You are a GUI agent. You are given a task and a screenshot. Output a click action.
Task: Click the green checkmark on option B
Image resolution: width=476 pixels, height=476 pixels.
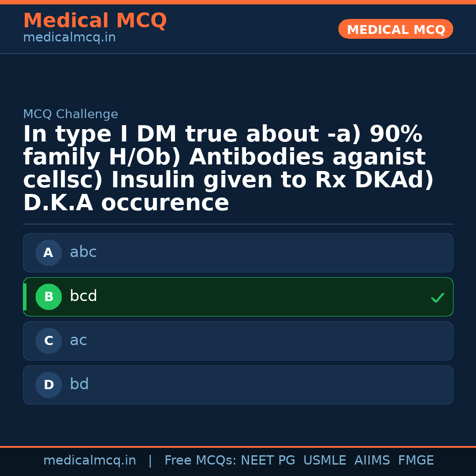coord(438,297)
